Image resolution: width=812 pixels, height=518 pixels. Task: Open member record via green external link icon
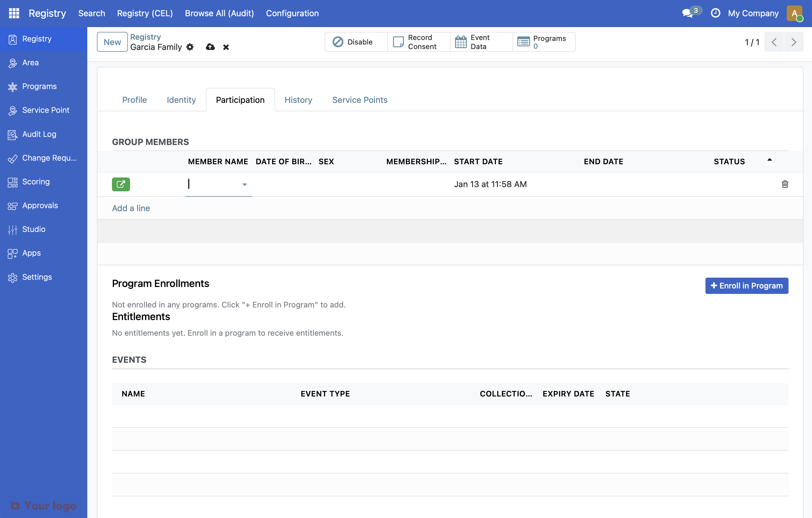120,184
